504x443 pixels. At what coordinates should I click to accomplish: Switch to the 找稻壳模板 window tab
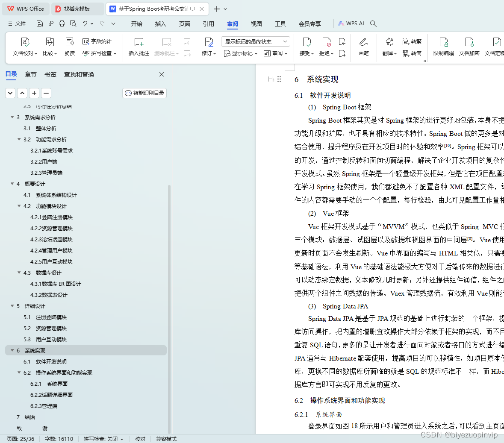tap(77, 9)
